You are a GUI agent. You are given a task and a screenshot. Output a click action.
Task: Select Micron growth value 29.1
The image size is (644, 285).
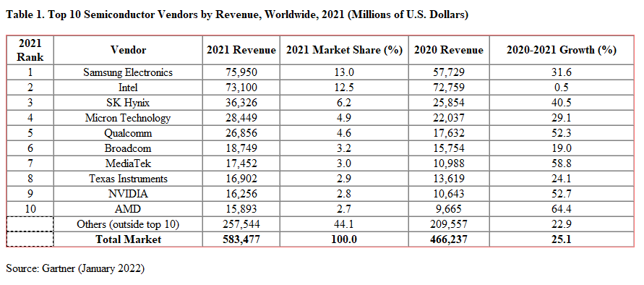562,118
